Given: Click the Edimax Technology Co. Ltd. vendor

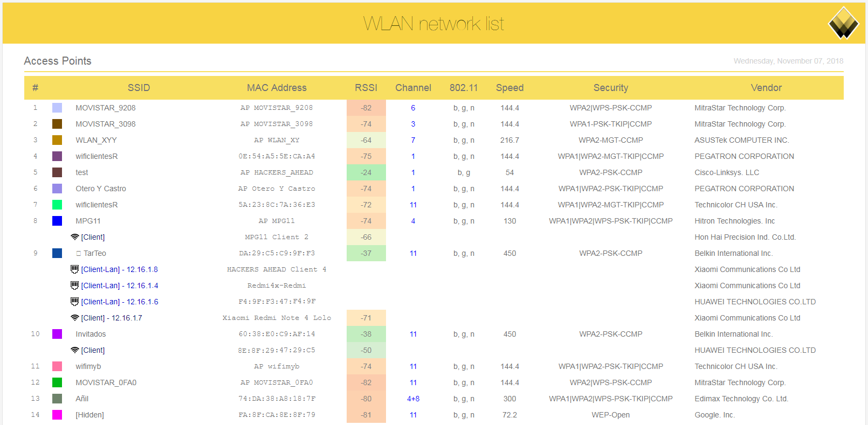Looking at the screenshot, I should (x=741, y=399).
